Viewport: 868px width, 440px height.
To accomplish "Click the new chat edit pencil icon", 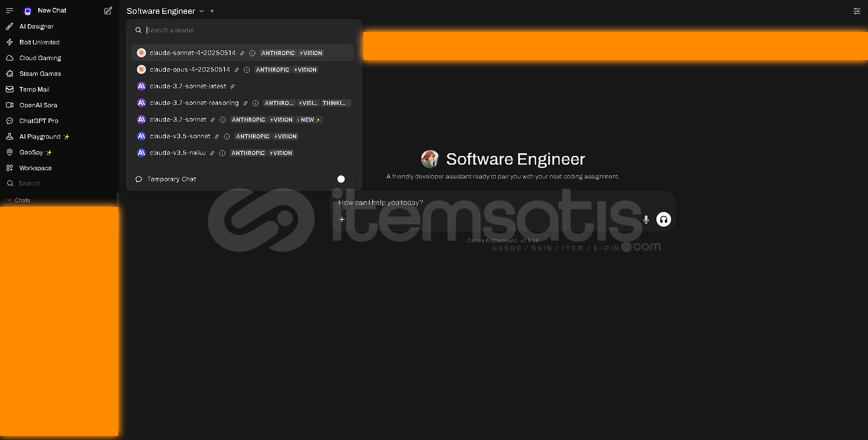I will coord(108,10).
